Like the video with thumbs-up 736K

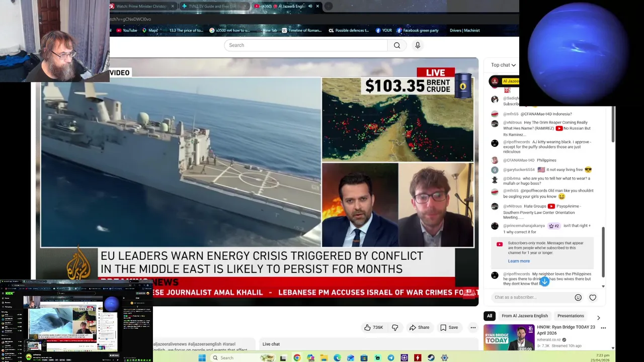[x=373, y=327]
